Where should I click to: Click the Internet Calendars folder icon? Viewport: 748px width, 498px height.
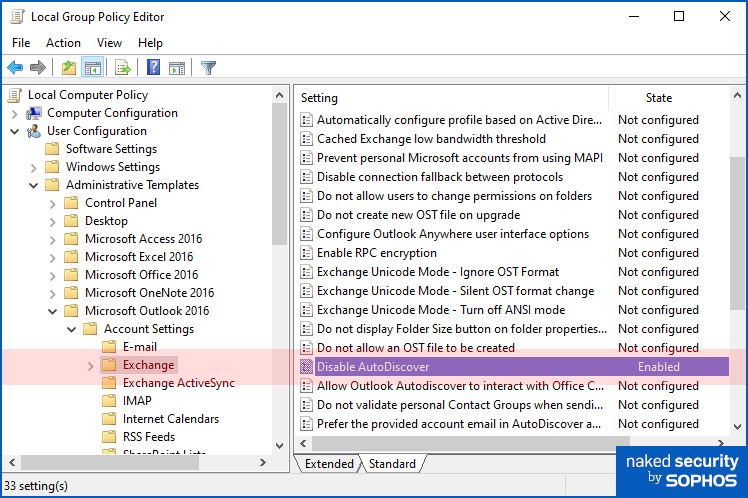tap(109, 419)
